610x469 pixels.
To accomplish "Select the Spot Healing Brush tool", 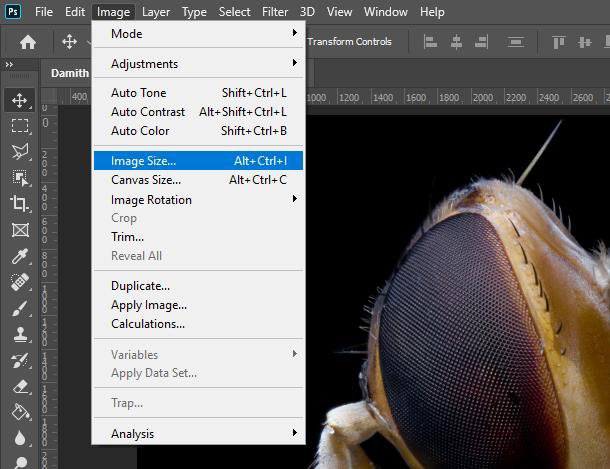I will (19, 282).
